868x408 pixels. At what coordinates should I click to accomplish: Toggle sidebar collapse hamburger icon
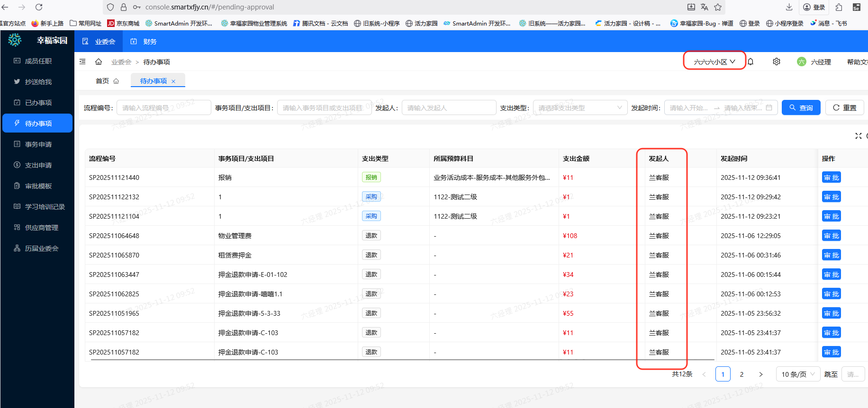[x=82, y=62]
